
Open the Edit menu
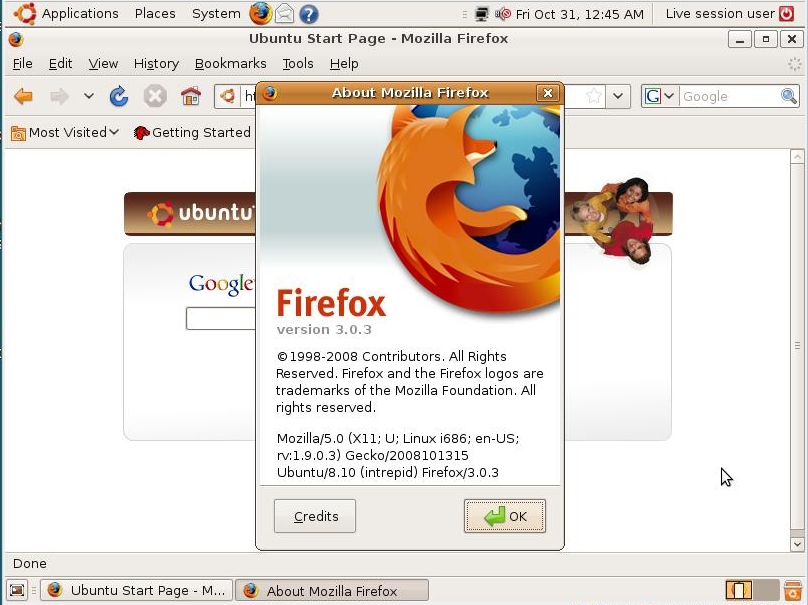coord(60,63)
